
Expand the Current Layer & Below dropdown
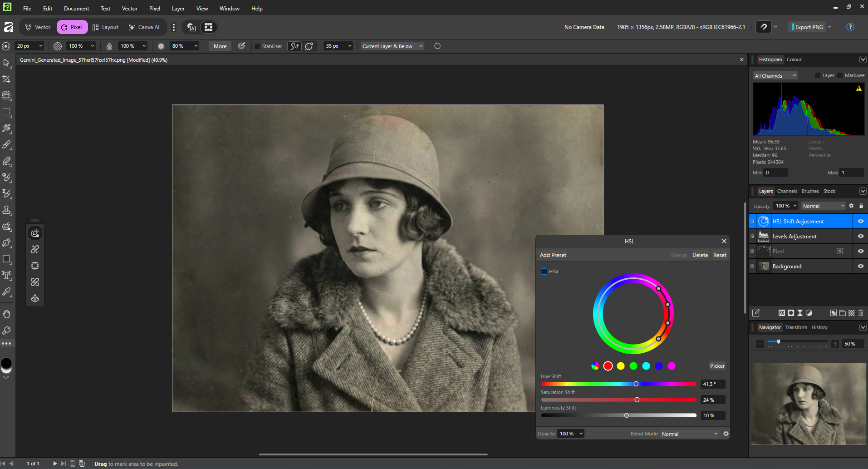pos(392,46)
